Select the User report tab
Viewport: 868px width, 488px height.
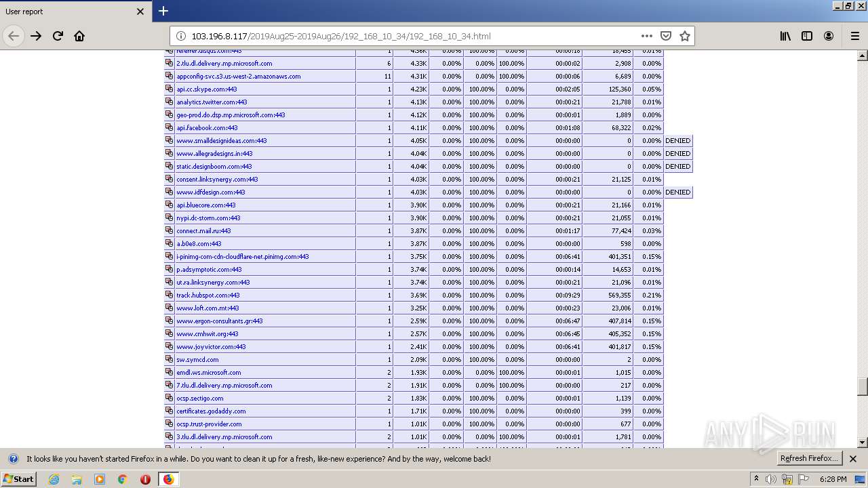coord(75,12)
